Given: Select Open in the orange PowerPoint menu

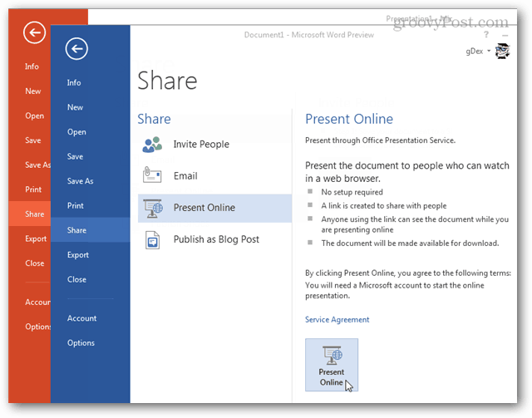Looking at the screenshot, I should coord(35,116).
